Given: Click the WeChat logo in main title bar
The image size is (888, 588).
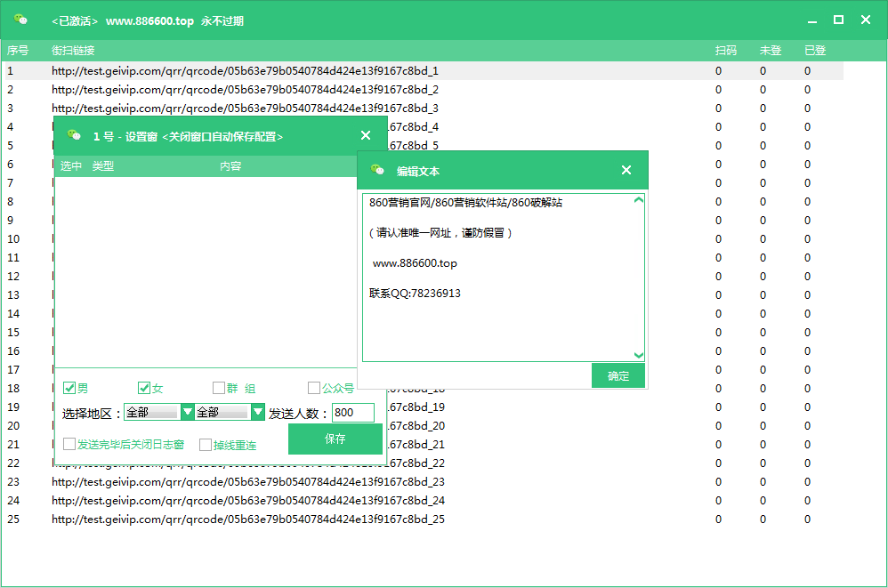Looking at the screenshot, I should click(20, 20).
